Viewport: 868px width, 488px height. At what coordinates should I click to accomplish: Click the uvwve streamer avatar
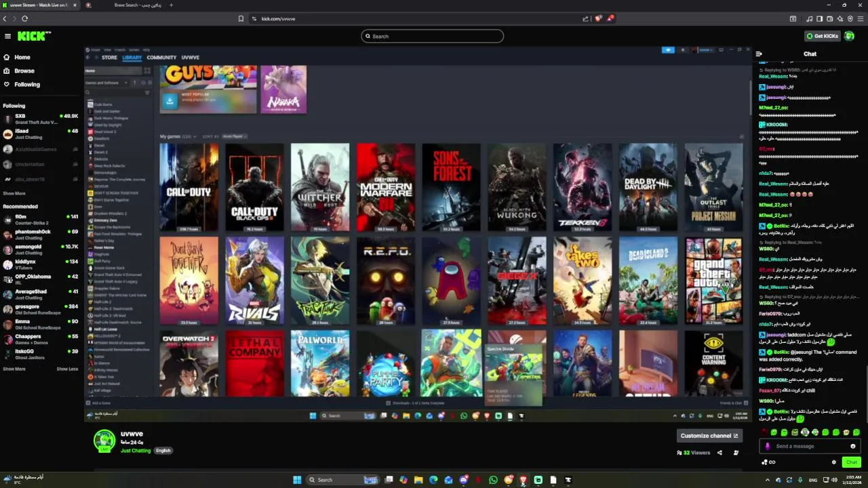pyautogui.click(x=104, y=441)
